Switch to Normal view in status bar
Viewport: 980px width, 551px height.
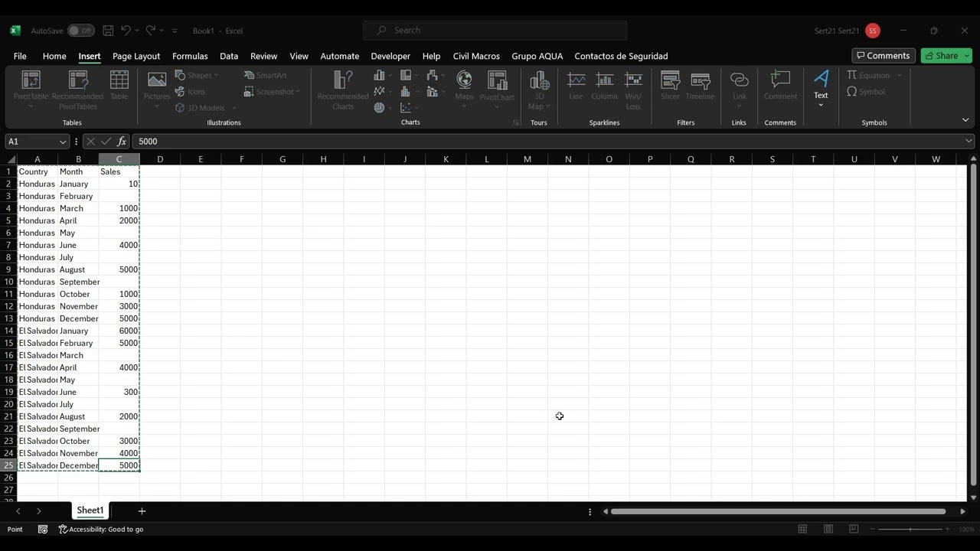[802, 529]
